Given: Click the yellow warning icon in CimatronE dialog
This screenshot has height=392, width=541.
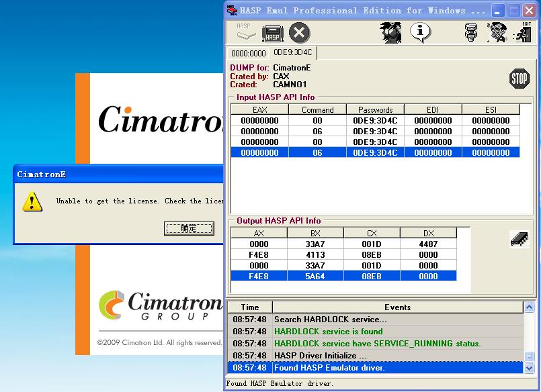Looking at the screenshot, I should (x=32, y=201).
